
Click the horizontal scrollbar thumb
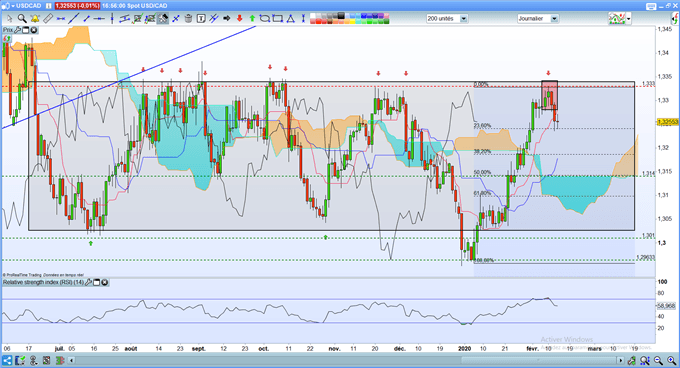538,360
